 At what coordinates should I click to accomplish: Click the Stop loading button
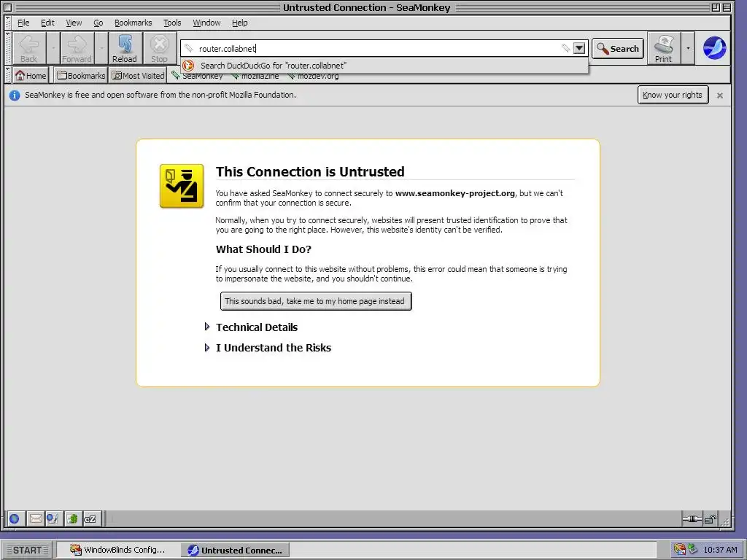tap(160, 48)
